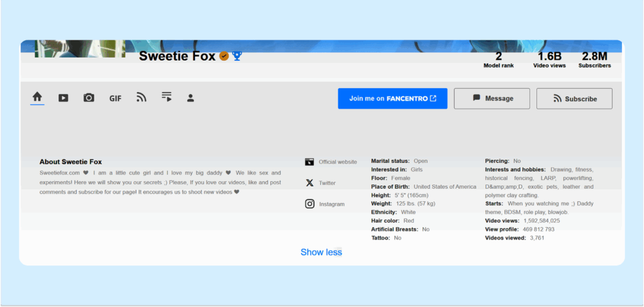The image size is (644, 307).
Task: Switch to the GIF tab
Action: click(115, 98)
